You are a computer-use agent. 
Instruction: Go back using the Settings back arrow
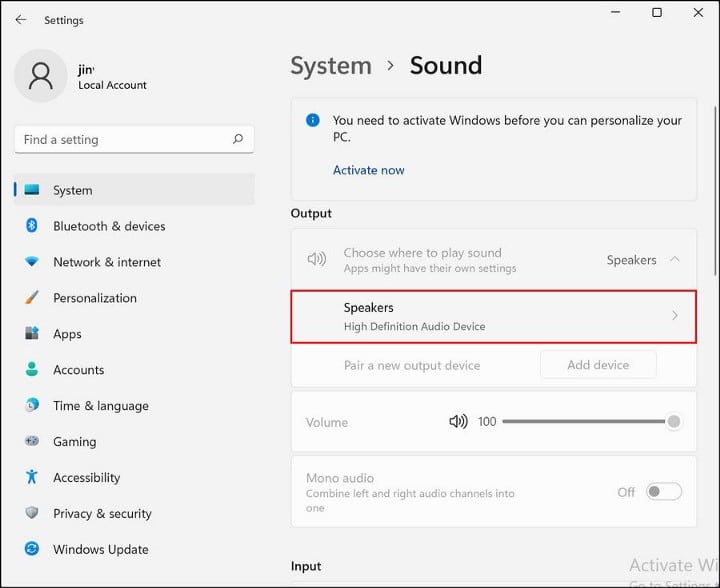[x=21, y=20]
